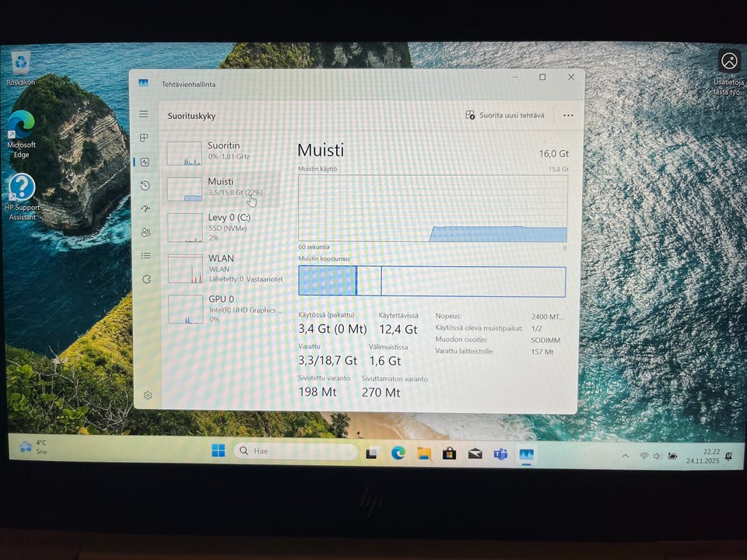This screenshot has height=560, width=747.
Task: Open the Windows Start button
Action: [x=218, y=450]
